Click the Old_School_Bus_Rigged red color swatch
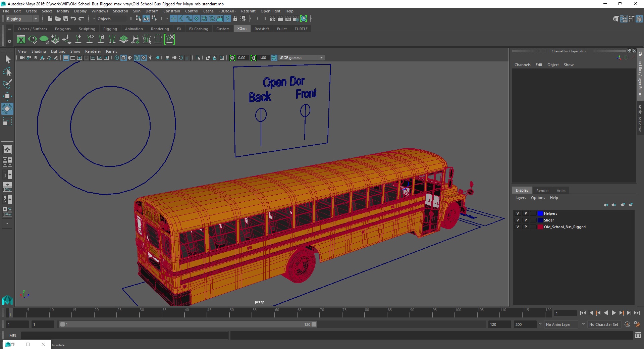Viewport: 644px width, 349px height. [540, 227]
